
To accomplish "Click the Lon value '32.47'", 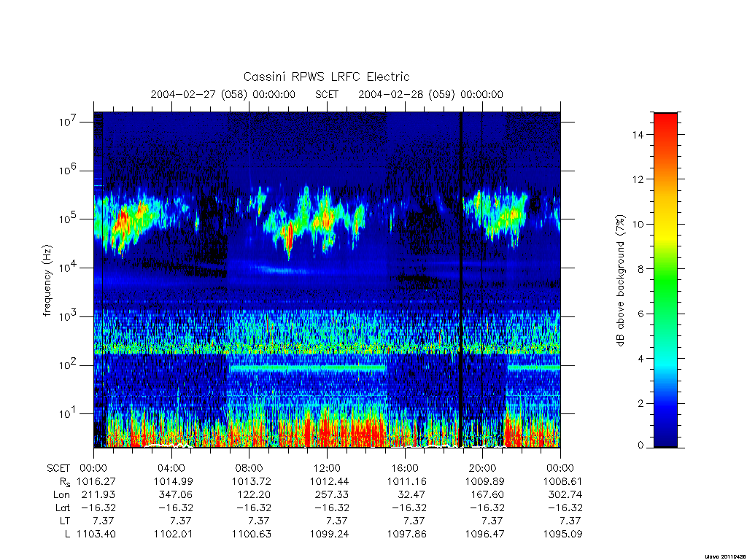I will point(411,495).
